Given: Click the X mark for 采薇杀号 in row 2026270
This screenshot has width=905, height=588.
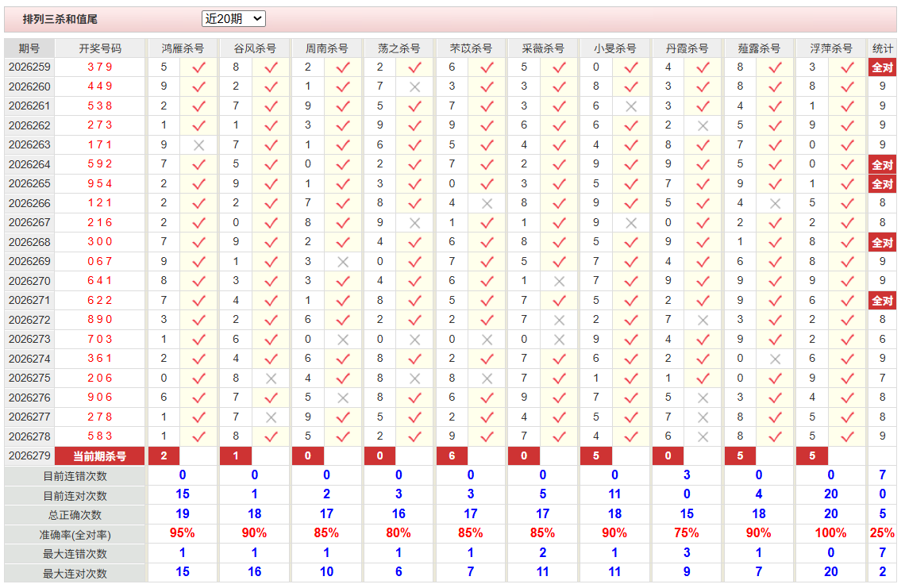Looking at the screenshot, I should click(x=559, y=282).
